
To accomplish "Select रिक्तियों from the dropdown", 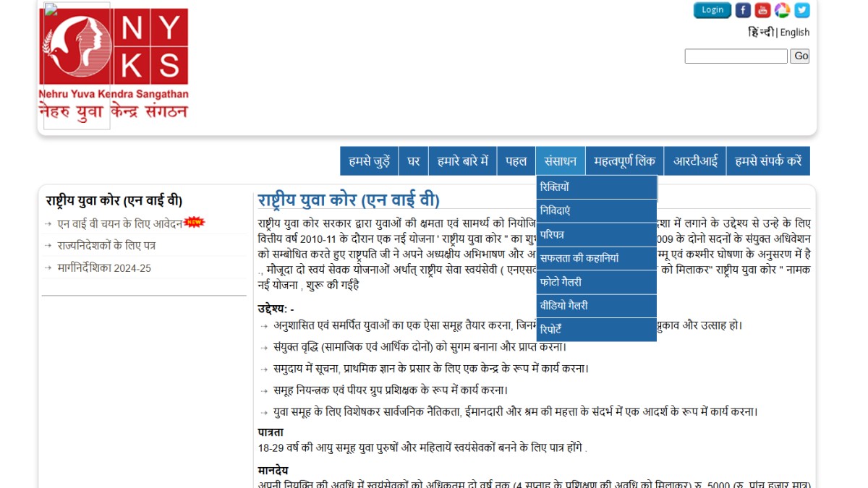I will tap(555, 187).
